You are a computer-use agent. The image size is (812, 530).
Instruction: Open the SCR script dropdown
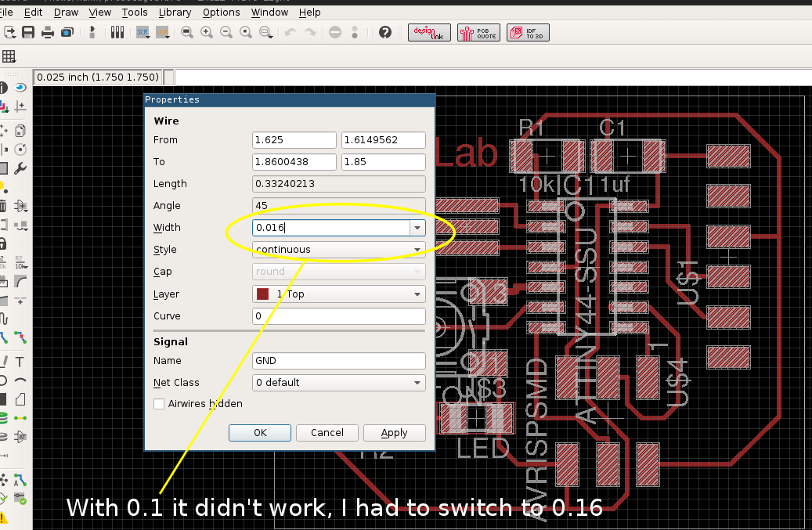click(x=143, y=33)
